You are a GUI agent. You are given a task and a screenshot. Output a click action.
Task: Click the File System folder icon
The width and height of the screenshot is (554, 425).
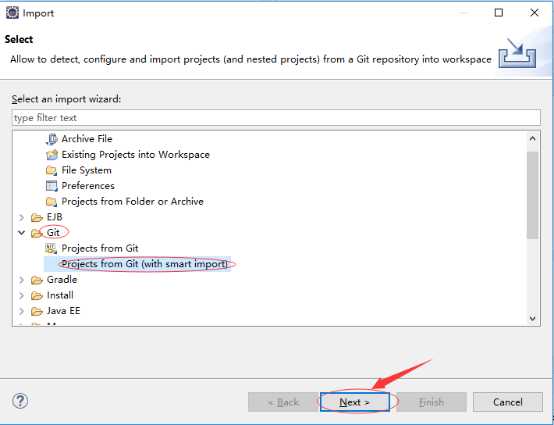point(52,170)
